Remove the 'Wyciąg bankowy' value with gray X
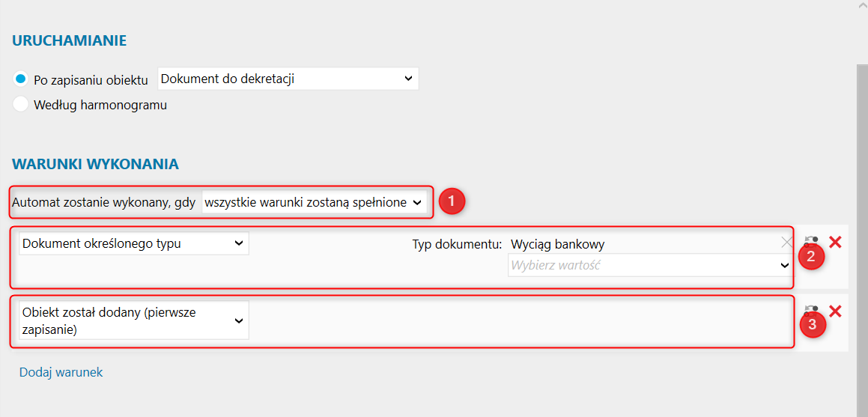This screenshot has width=868, height=417. (x=786, y=242)
